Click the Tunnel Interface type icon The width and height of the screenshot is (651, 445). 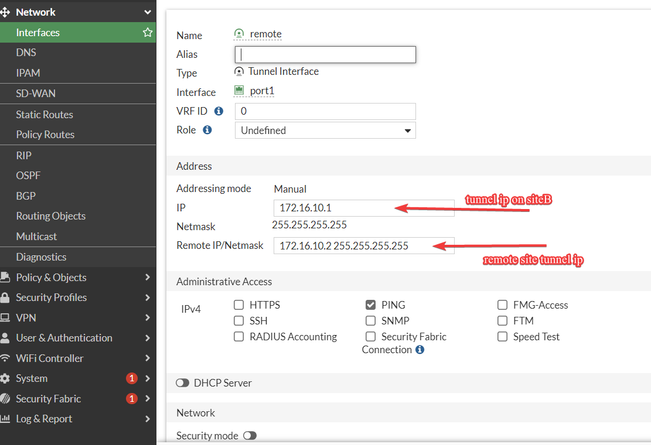coord(239,71)
